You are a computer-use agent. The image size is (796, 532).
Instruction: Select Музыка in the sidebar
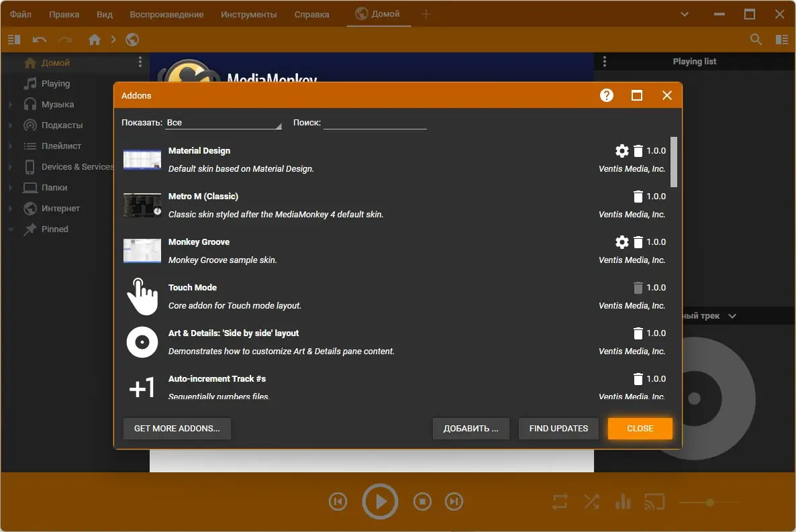[57, 105]
